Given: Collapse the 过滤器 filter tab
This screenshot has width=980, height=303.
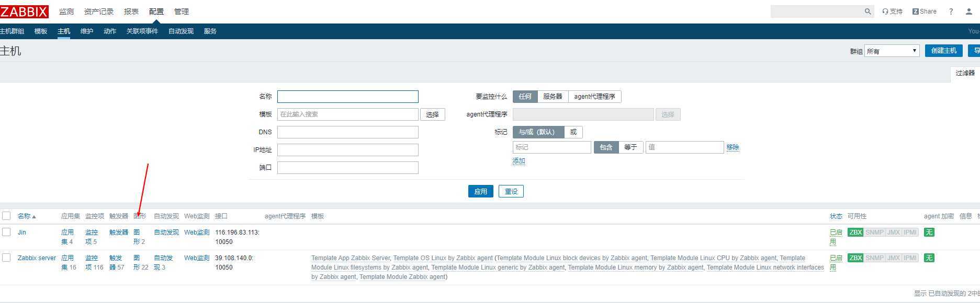Looking at the screenshot, I should pos(965,73).
